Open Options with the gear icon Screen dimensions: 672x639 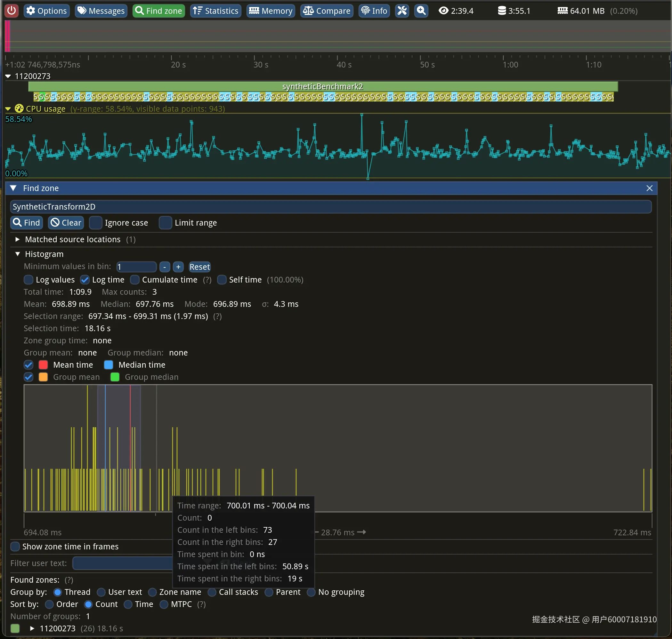coord(47,11)
